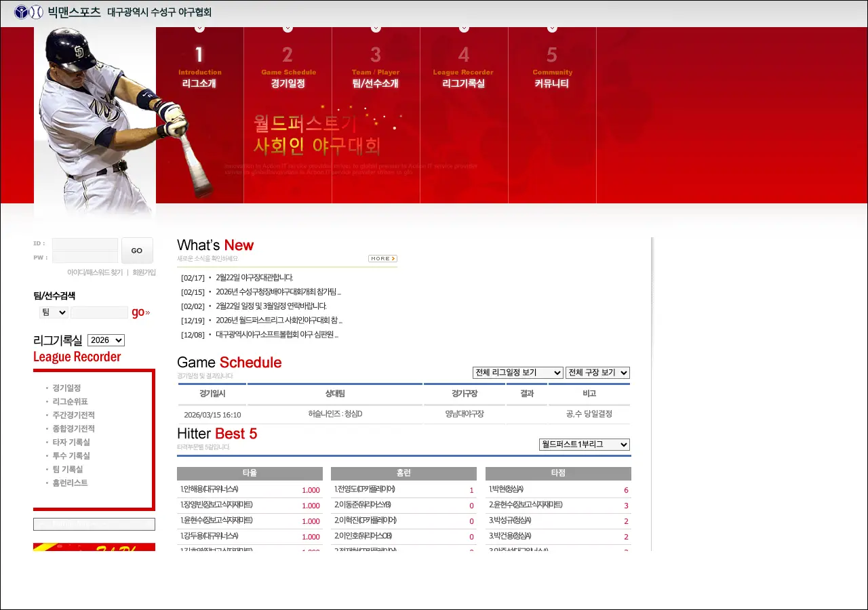Screen dimensions: 868x610
Task: Expand the 팀 search type dropdown
Action: pyautogui.click(x=54, y=312)
